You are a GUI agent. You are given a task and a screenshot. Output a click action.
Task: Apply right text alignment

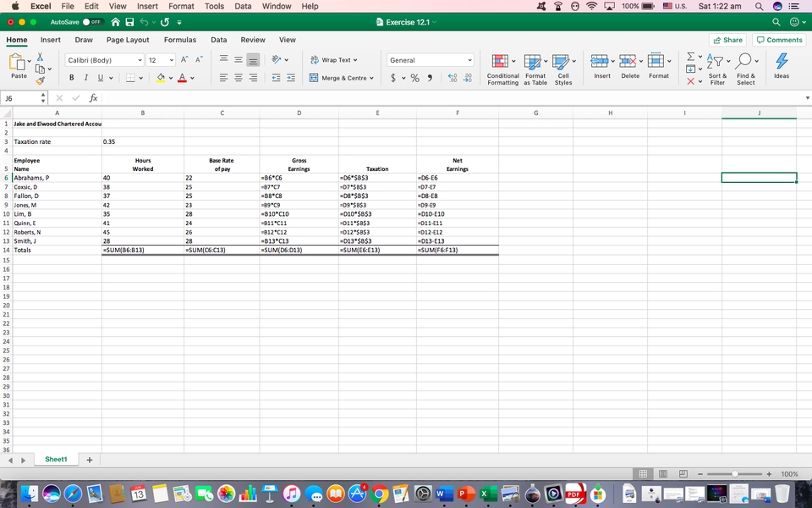(x=253, y=78)
